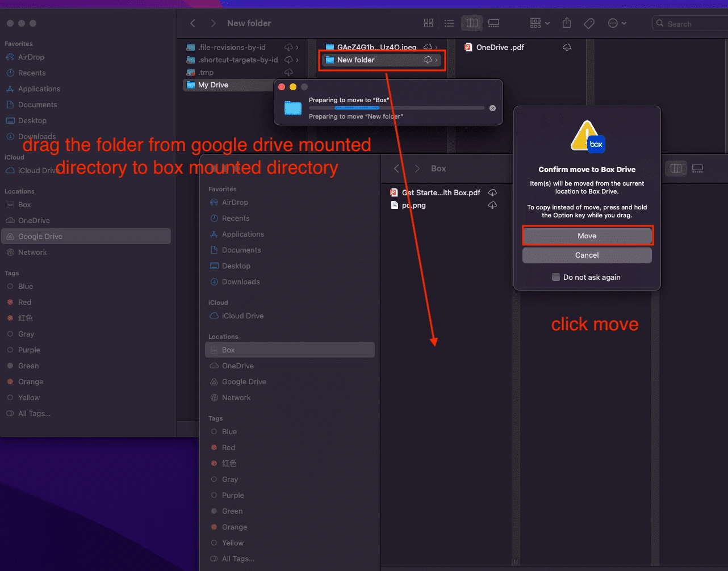The height and width of the screenshot is (571, 728).
Task: Open Recents in the Box window sidebar
Action: pyautogui.click(x=235, y=218)
